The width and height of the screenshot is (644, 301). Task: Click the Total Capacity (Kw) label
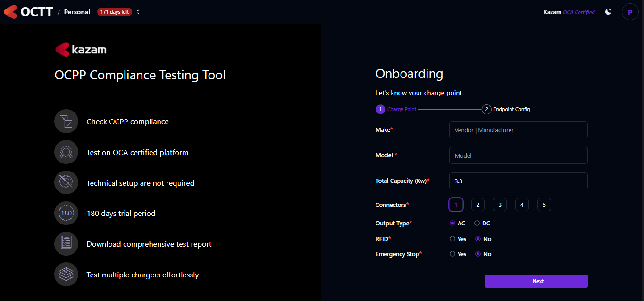coord(402,181)
